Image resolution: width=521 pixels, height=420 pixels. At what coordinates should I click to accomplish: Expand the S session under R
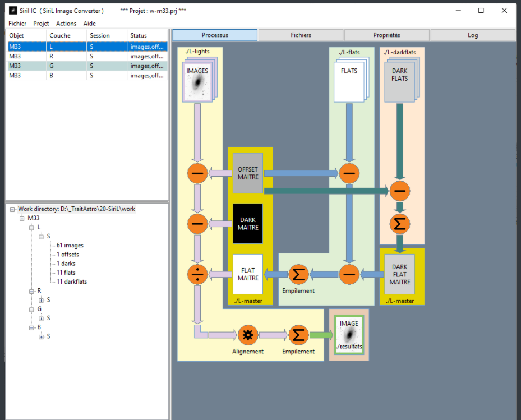tap(41, 301)
